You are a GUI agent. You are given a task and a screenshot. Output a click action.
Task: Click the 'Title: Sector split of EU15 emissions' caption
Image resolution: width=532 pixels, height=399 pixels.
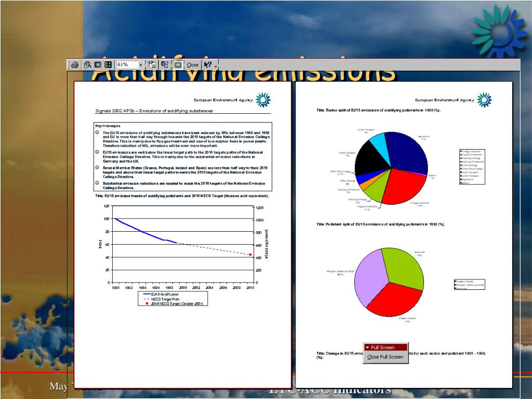[x=379, y=110]
